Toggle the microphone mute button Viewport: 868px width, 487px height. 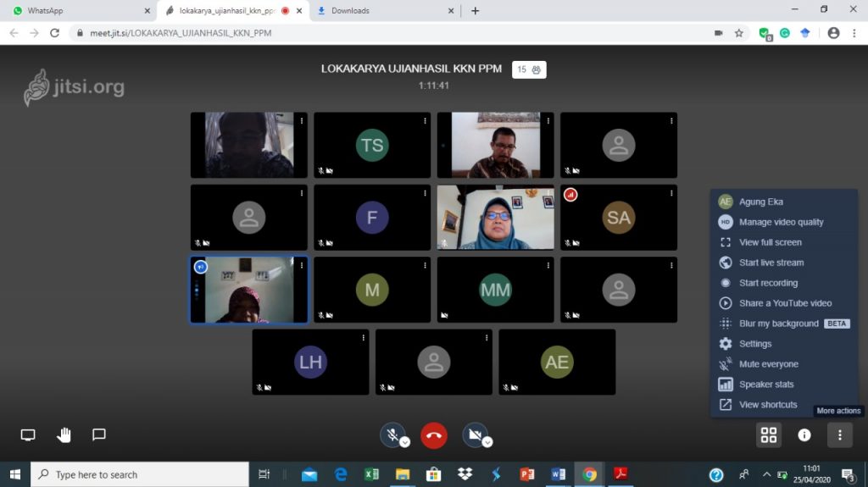click(x=391, y=434)
